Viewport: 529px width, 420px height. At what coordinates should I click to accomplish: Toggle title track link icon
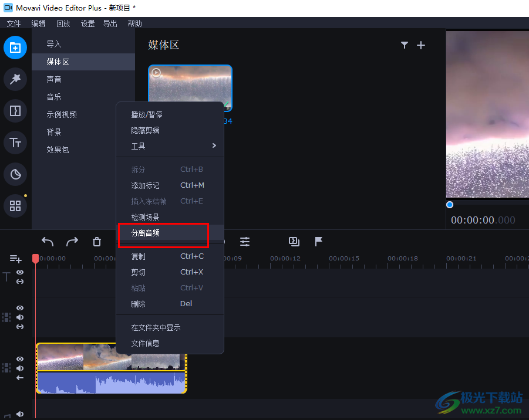tap(20, 282)
